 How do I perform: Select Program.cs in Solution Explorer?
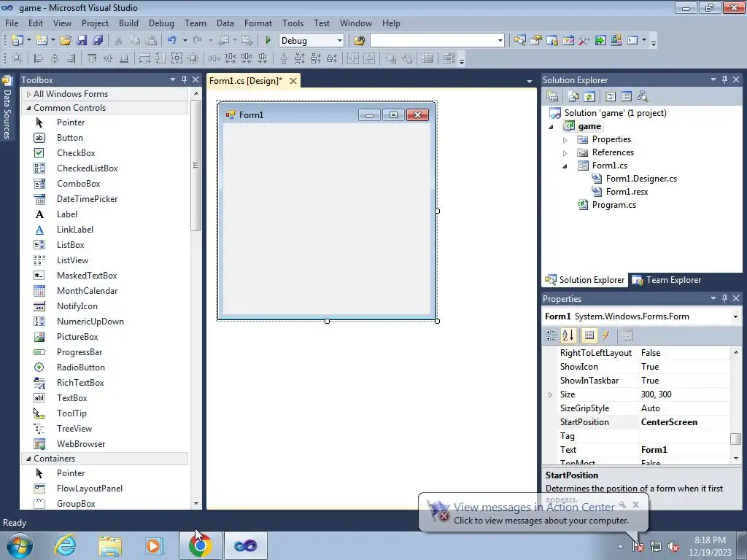(x=614, y=205)
